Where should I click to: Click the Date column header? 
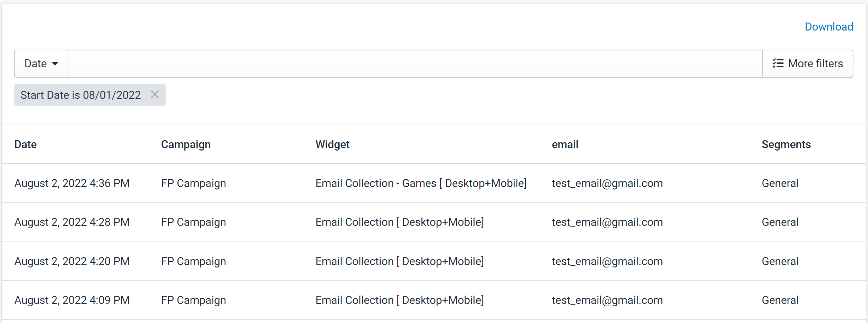26,144
